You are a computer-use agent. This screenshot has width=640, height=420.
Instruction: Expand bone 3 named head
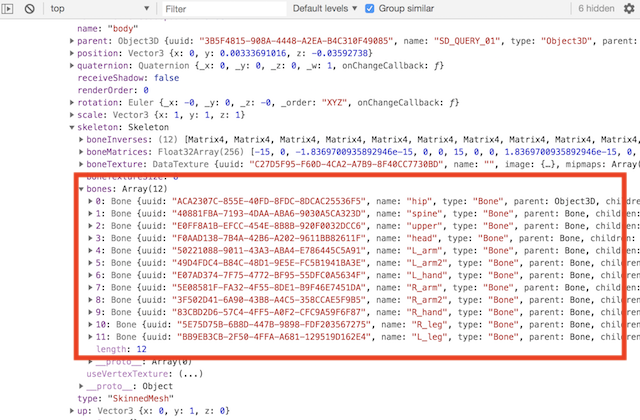[91, 238]
